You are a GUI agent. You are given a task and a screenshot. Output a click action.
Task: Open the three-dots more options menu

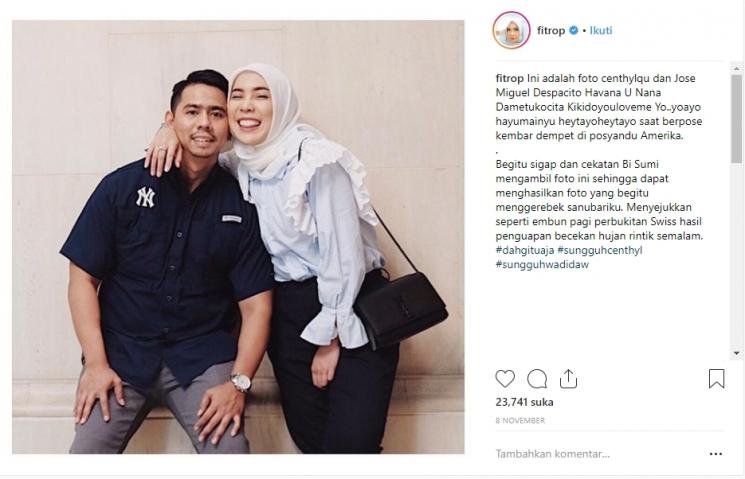716,454
